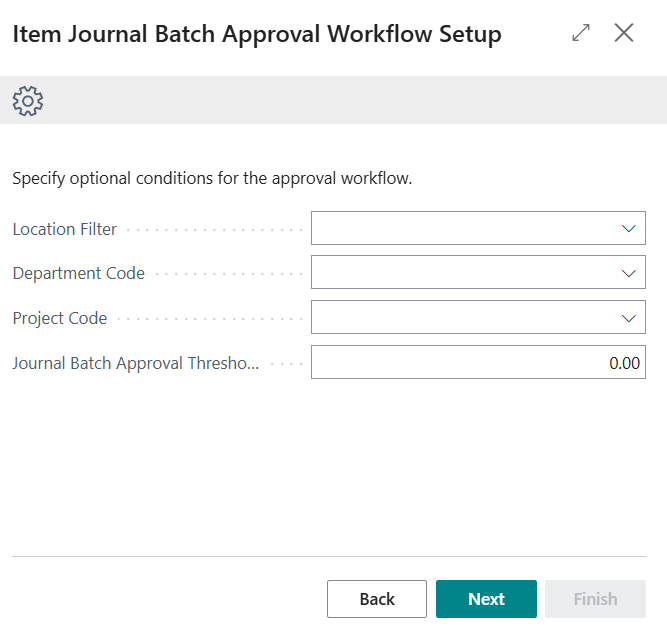Expand the dialog to full screen

tap(581, 33)
